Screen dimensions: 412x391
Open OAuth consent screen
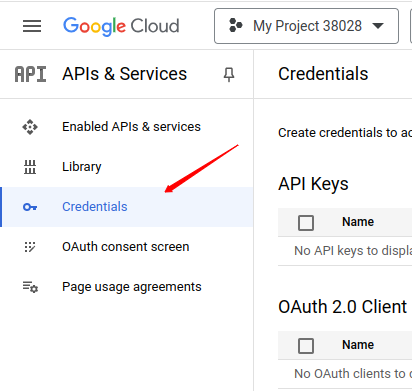click(126, 247)
